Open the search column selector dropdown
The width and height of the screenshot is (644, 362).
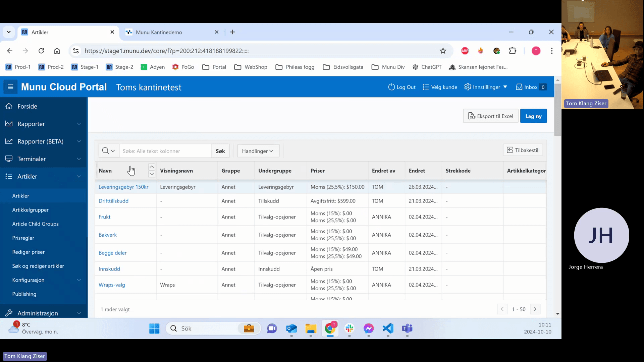click(x=109, y=151)
